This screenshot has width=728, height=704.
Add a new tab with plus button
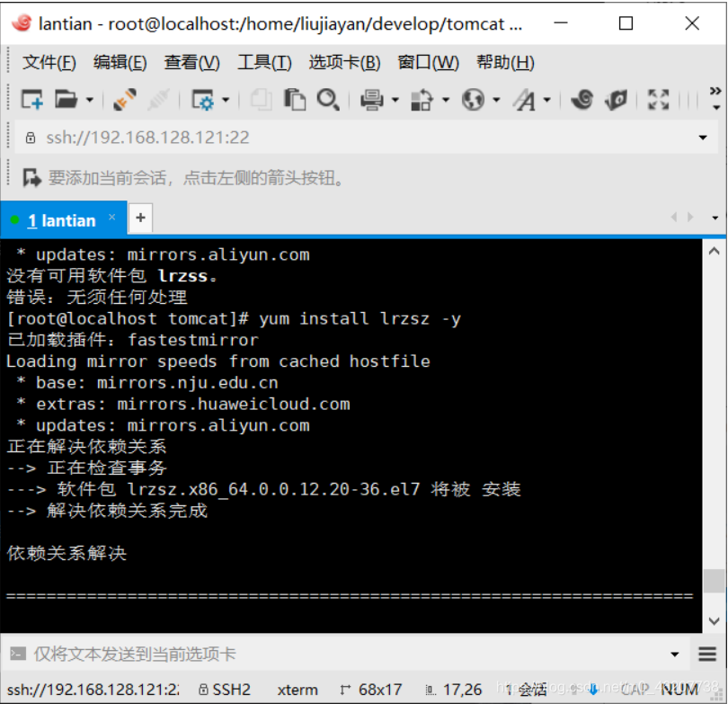pos(141,218)
